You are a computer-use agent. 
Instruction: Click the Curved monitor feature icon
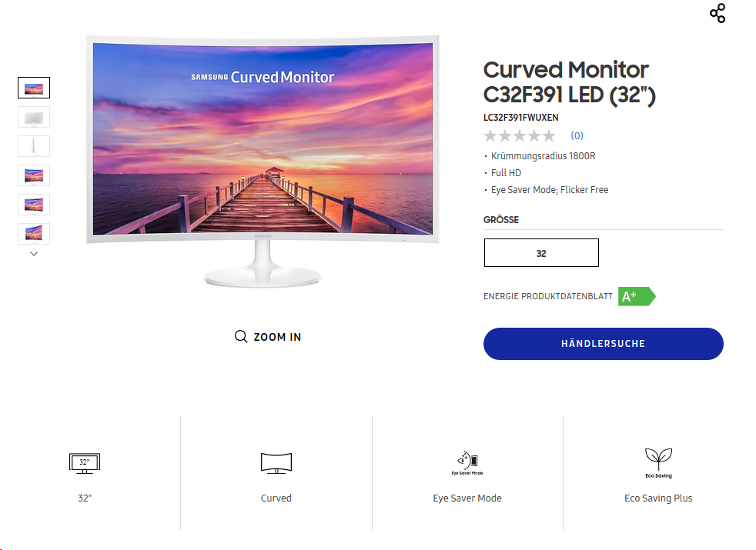coord(276,463)
